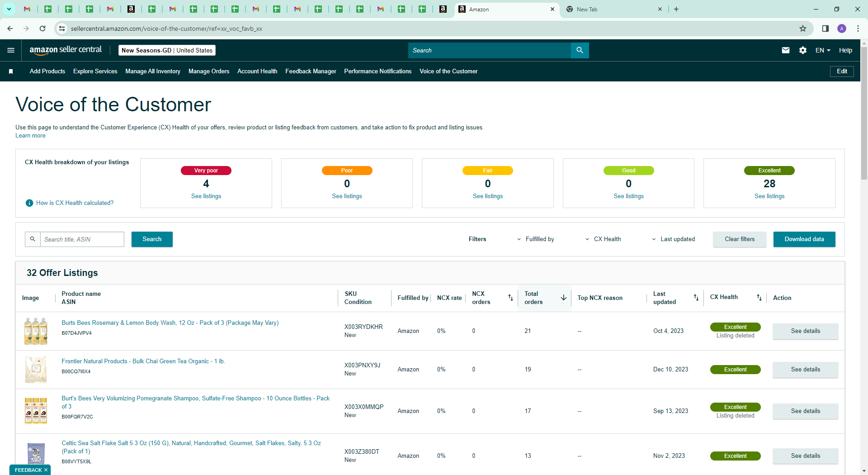Open the Frontier Natural Products Chai Green Tea link
Viewport: 868px width, 475px height.
click(143, 361)
